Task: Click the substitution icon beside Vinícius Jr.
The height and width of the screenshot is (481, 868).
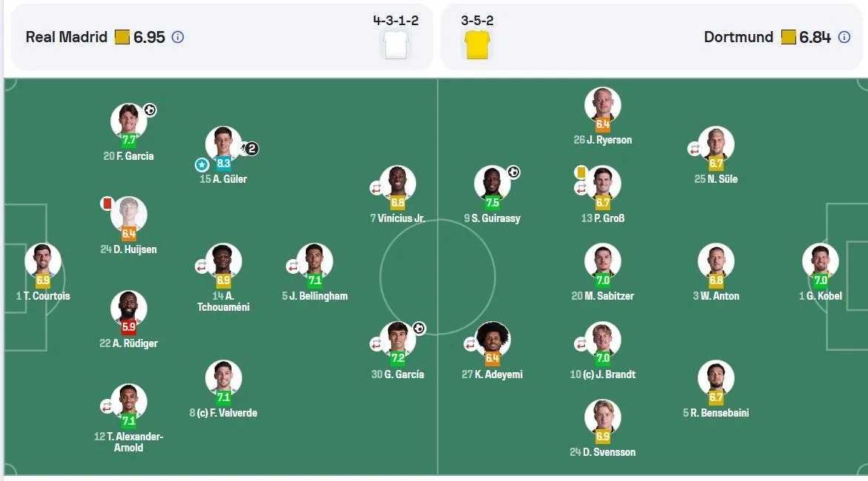Action: [x=376, y=189]
